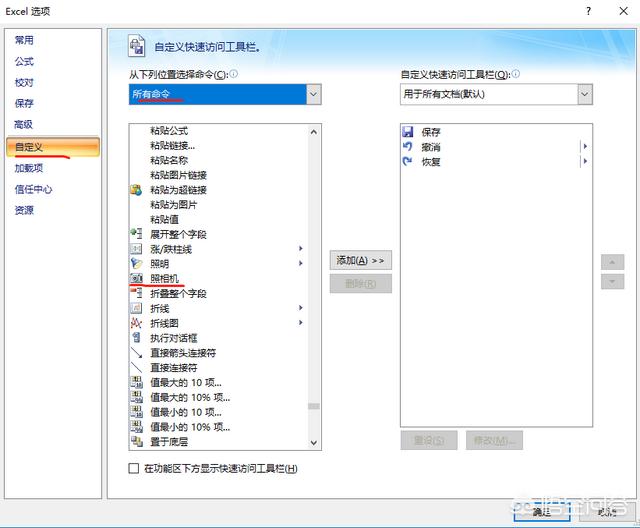Click the icon beside 折叠整个字段
Screen dimensions: 640x528
[x=136, y=293]
